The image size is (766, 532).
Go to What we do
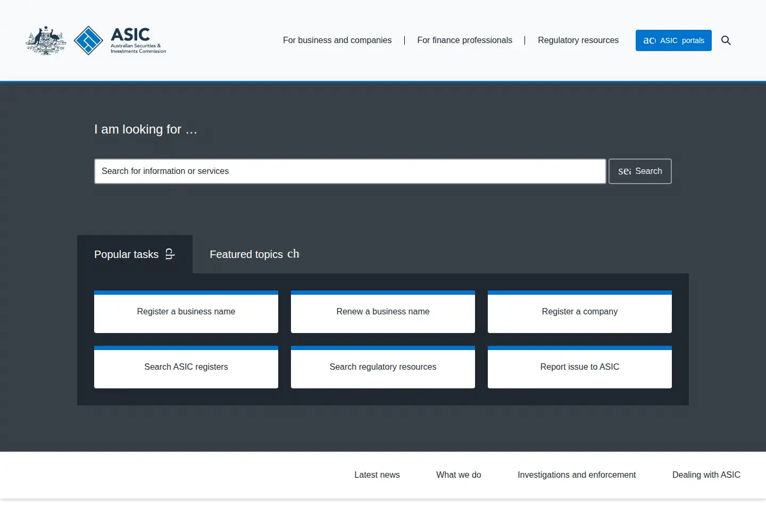point(459,475)
